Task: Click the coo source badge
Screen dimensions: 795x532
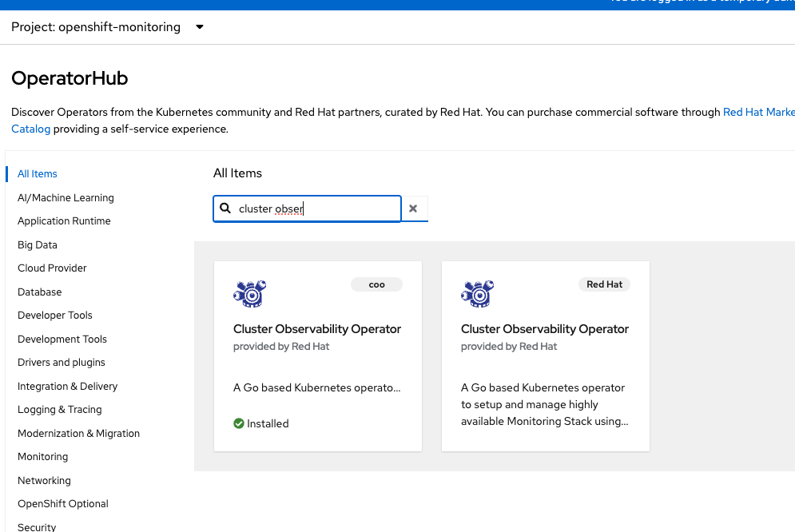Action: (x=376, y=284)
